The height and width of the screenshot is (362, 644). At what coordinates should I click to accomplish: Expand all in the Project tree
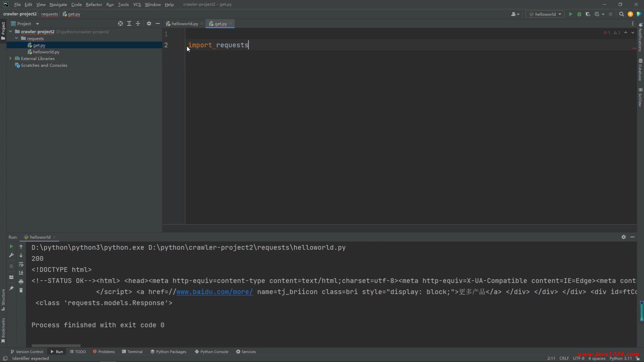[x=129, y=23]
